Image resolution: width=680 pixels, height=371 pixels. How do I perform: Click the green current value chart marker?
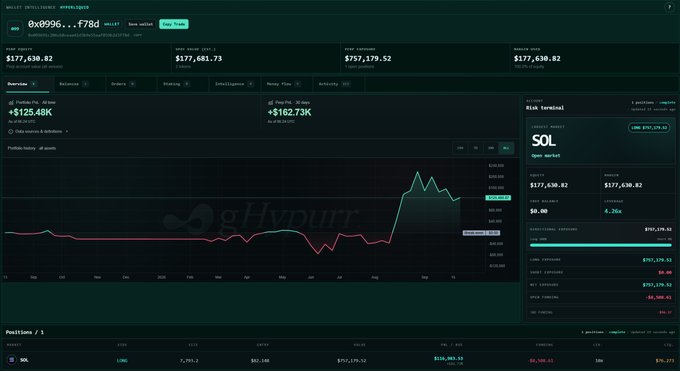(498, 198)
